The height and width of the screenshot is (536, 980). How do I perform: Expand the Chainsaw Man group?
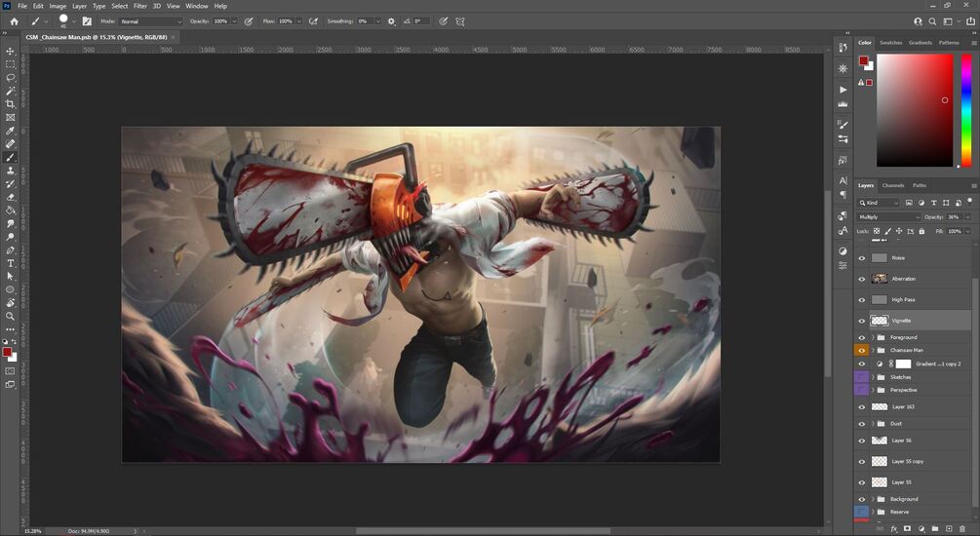873,351
